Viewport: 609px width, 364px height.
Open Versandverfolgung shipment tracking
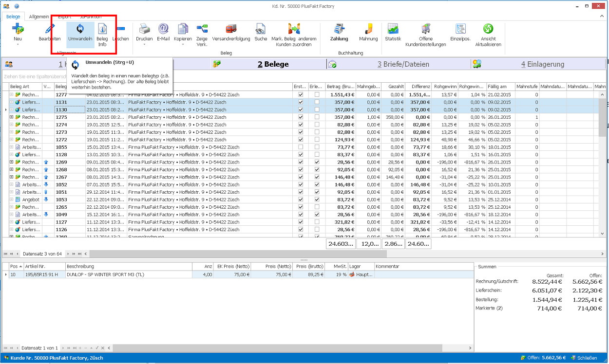[231, 30]
